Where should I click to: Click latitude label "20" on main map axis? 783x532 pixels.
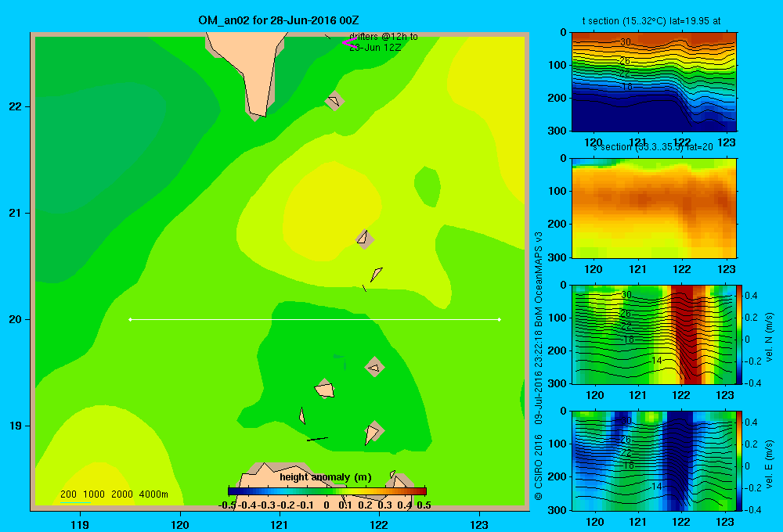click(x=16, y=319)
